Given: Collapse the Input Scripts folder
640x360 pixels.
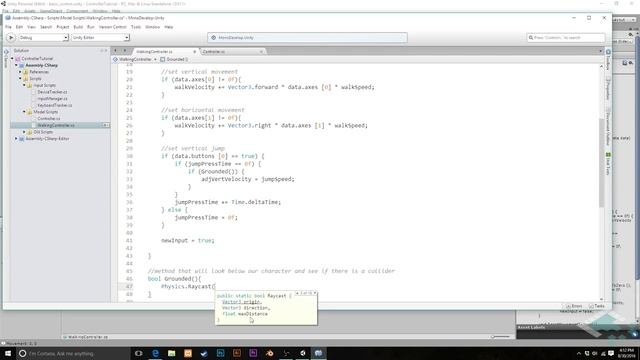Looking at the screenshot, I should pos(24,85).
